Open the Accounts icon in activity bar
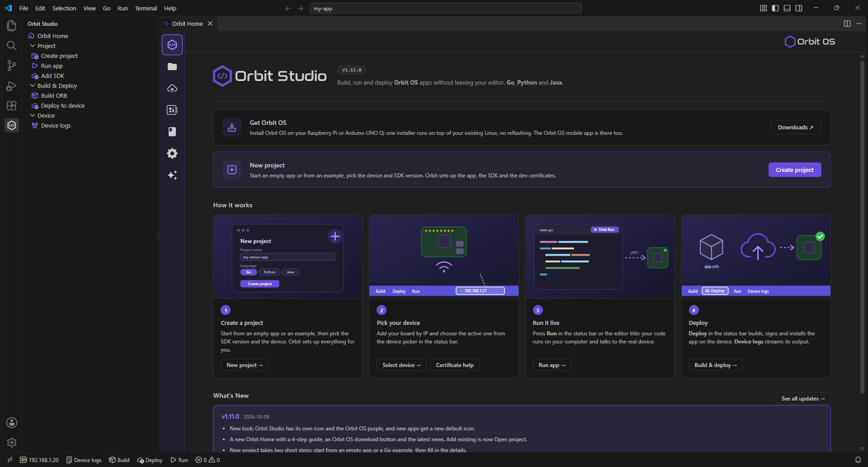 (12, 423)
